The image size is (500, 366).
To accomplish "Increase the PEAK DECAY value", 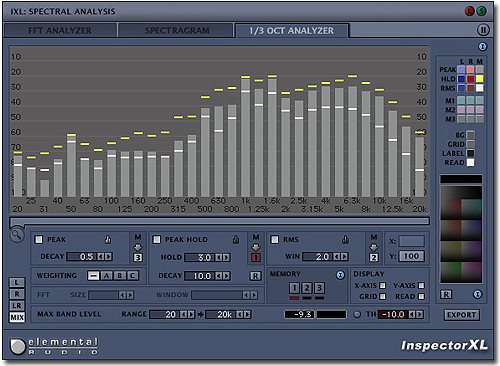I will [x=109, y=257].
